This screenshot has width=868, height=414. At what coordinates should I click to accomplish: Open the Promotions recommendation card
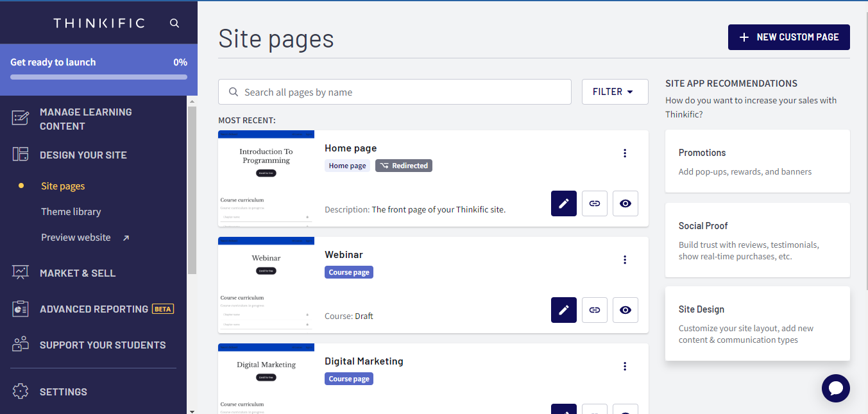tap(758, 161)
